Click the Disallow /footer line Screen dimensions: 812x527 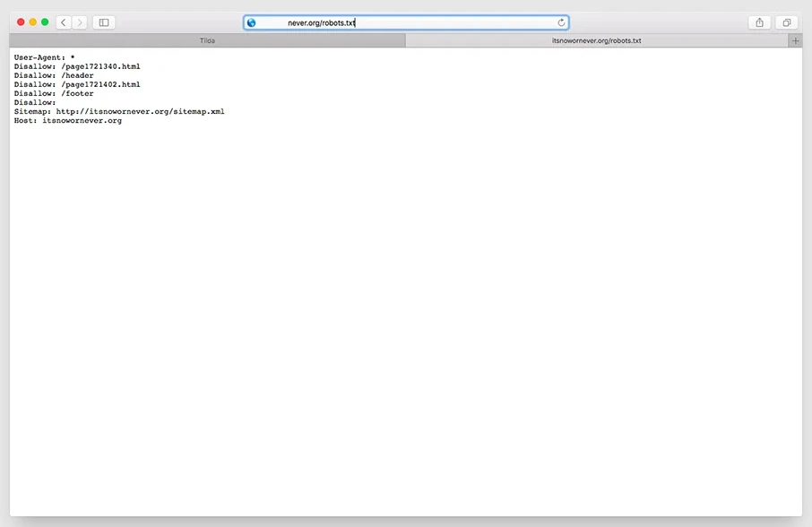(x=54, y=93)
